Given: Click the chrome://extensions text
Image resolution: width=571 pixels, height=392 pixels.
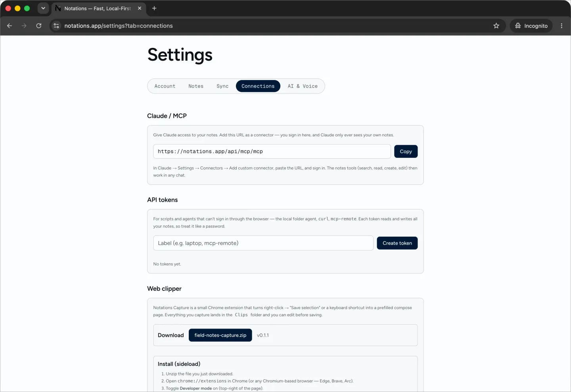Looking at the screenshot, I should click(x=202, y=381).
